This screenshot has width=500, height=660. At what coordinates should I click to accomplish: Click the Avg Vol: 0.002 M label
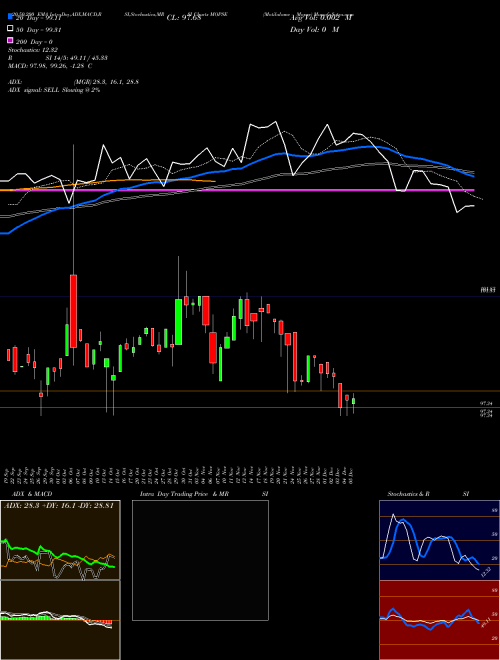click(x=321, y=18)
